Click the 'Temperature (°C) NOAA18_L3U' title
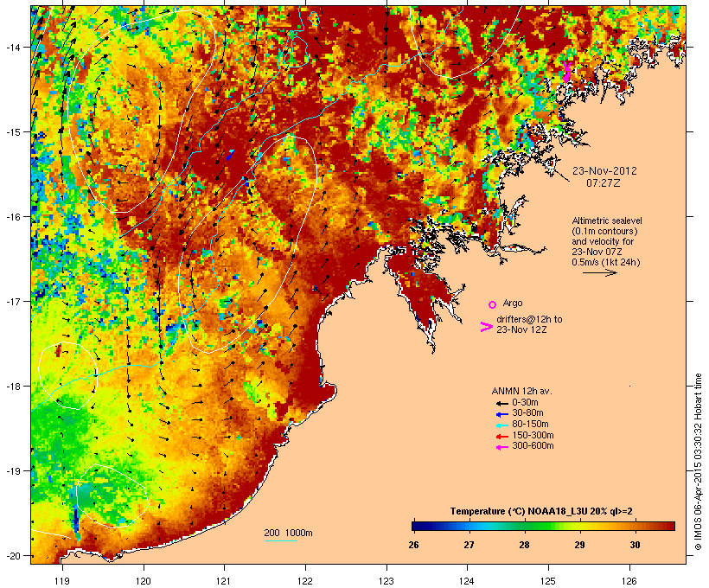 coord(519,511)
